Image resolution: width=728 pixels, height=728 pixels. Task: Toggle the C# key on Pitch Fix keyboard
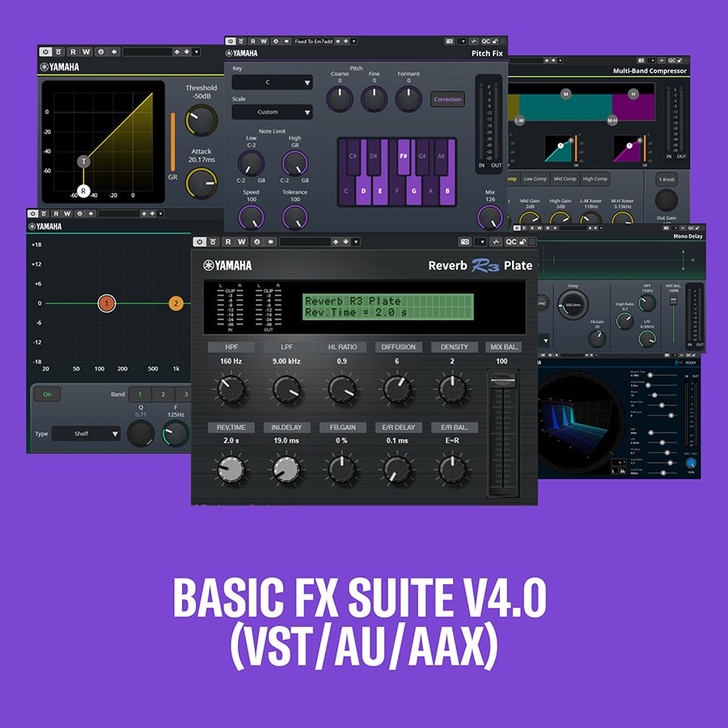(353, 157)
